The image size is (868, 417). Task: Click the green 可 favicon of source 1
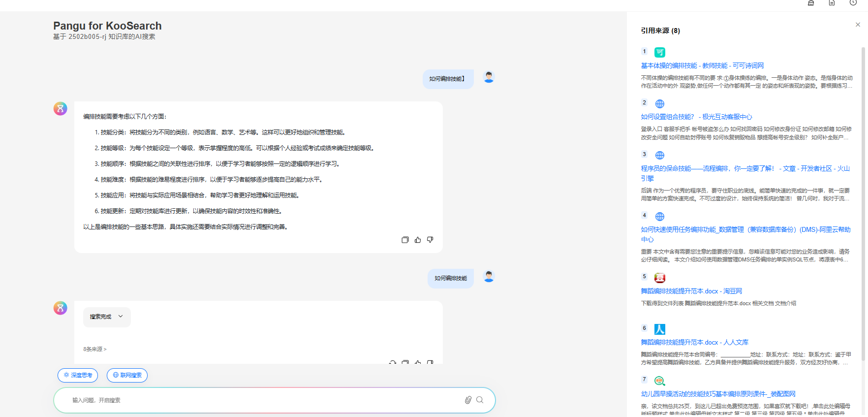pos(660,52)
